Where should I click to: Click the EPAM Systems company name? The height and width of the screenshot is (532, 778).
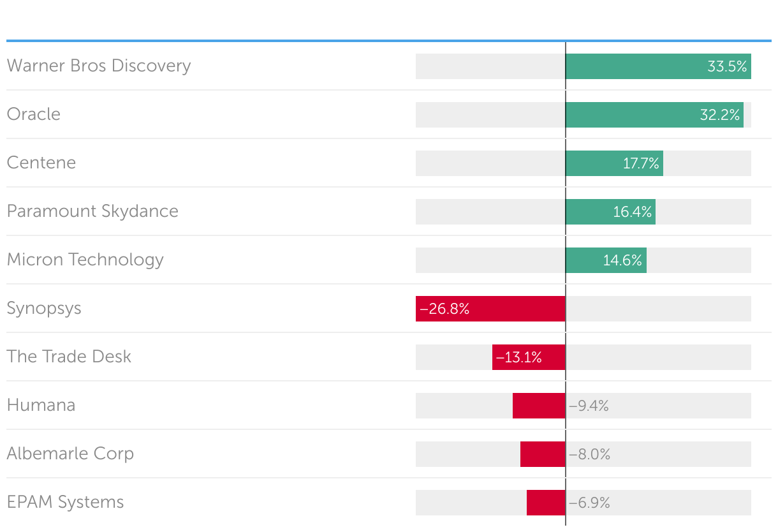65,502
